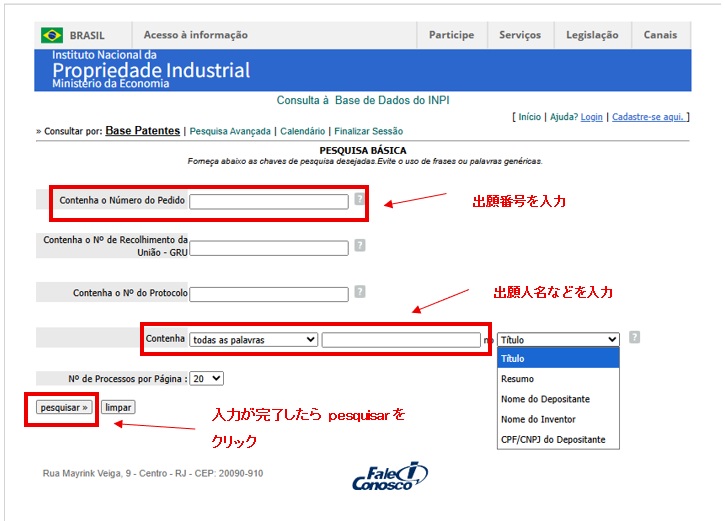This screenshot has height=521, width=725.
Task: Select Nome do Depositante option
Action: pyautogui.click(x=558, y=399)
